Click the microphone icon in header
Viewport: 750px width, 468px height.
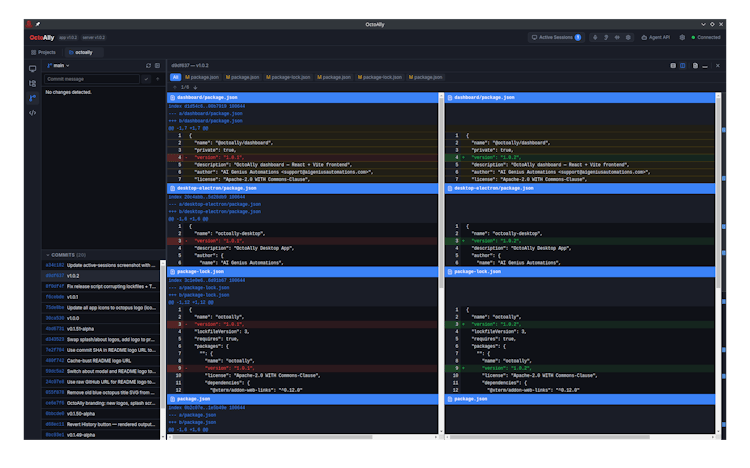(595, 37)
